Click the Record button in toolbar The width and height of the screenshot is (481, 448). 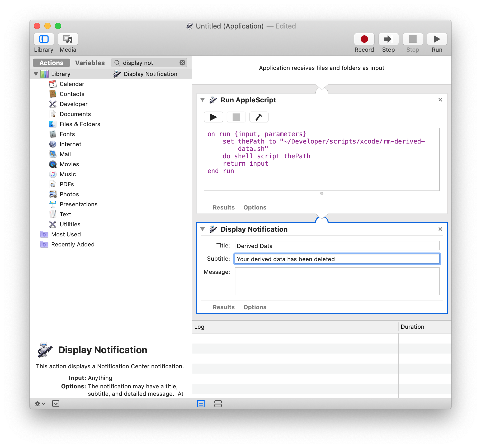click(364, 39)
